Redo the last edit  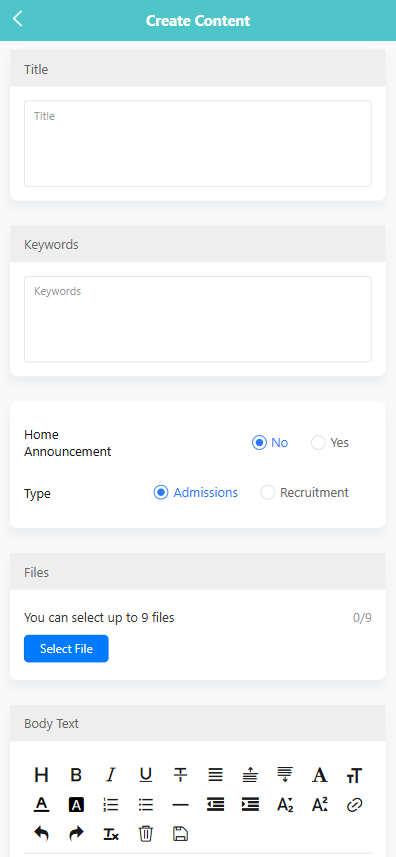click(76, 833)
